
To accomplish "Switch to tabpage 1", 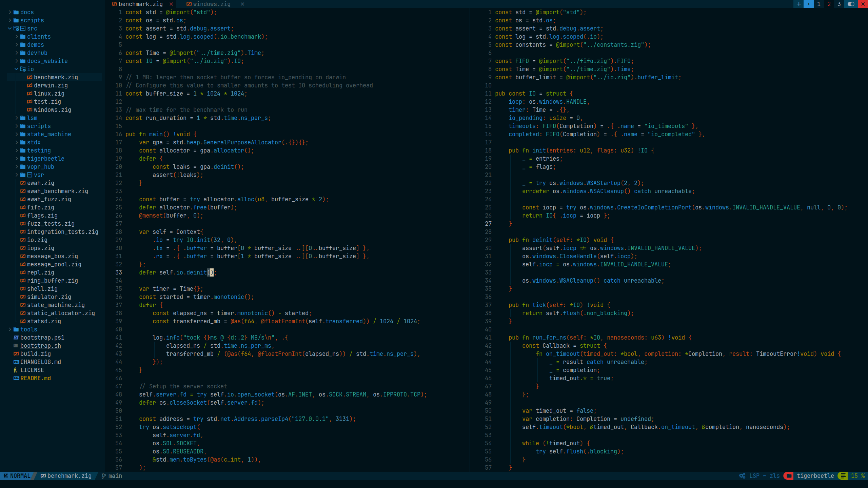I will click(x=819, y=4).
